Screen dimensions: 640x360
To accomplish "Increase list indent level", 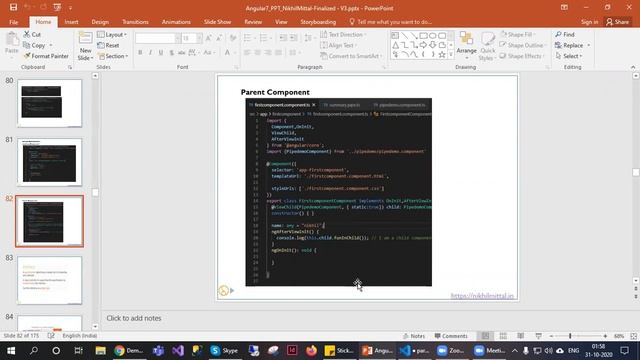I will 293,38.
